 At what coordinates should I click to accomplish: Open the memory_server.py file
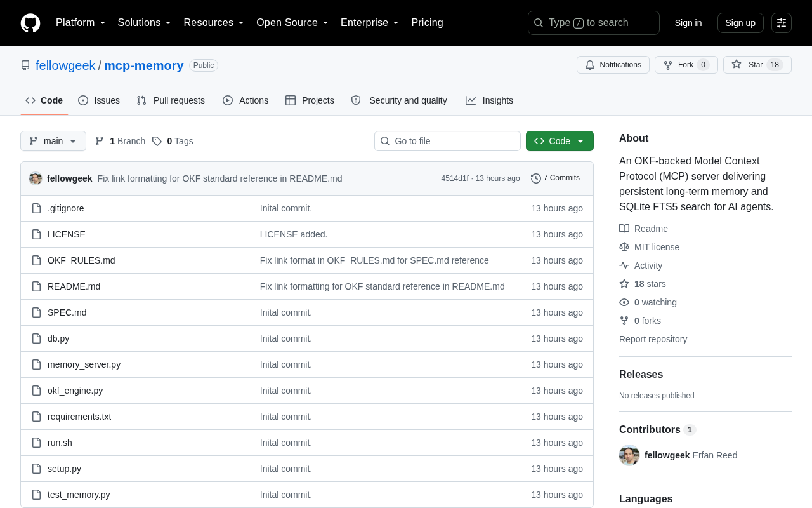click(84, 364)
